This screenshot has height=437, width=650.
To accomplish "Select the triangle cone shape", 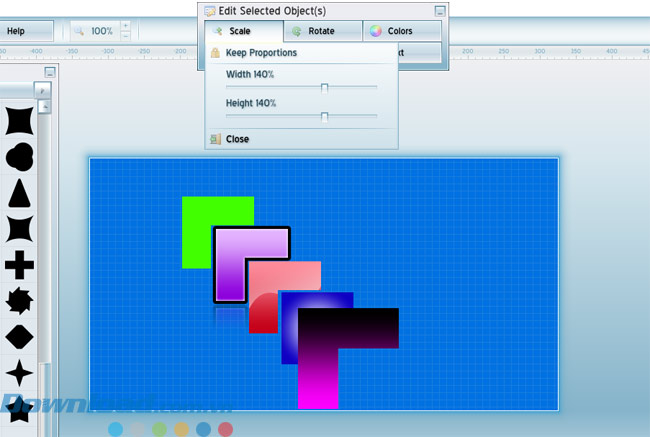I will tap(20, 193).
